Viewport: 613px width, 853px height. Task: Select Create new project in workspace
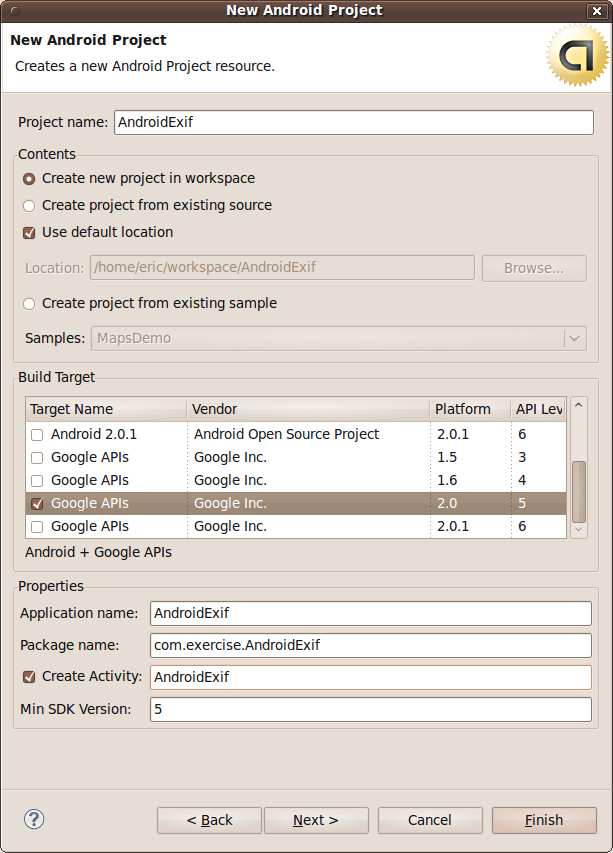(x=29, y=178)
